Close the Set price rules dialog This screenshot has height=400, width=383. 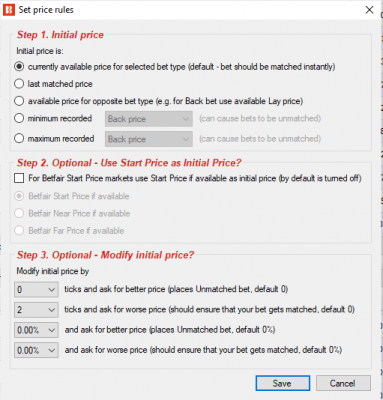click(x=369, y=10)
